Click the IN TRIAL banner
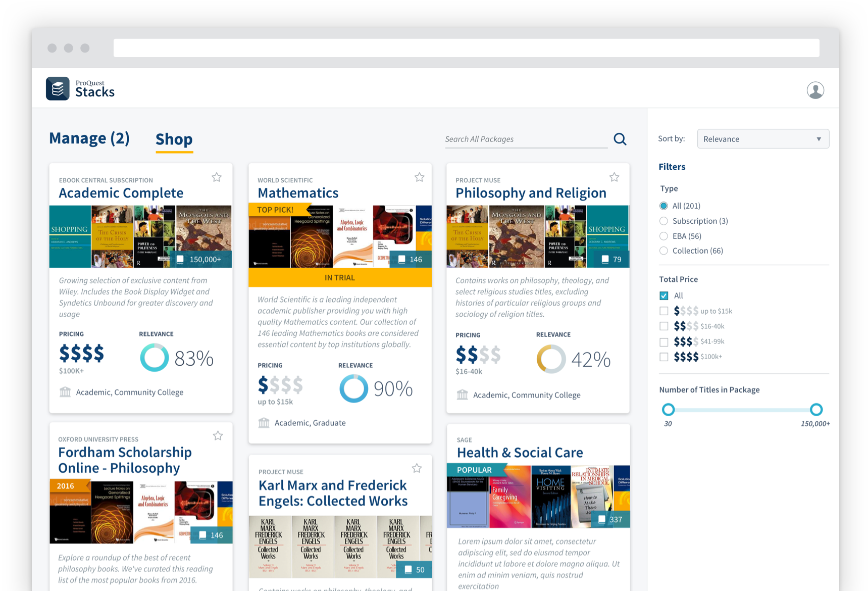The image size is (868, 591). coord(340,277)
